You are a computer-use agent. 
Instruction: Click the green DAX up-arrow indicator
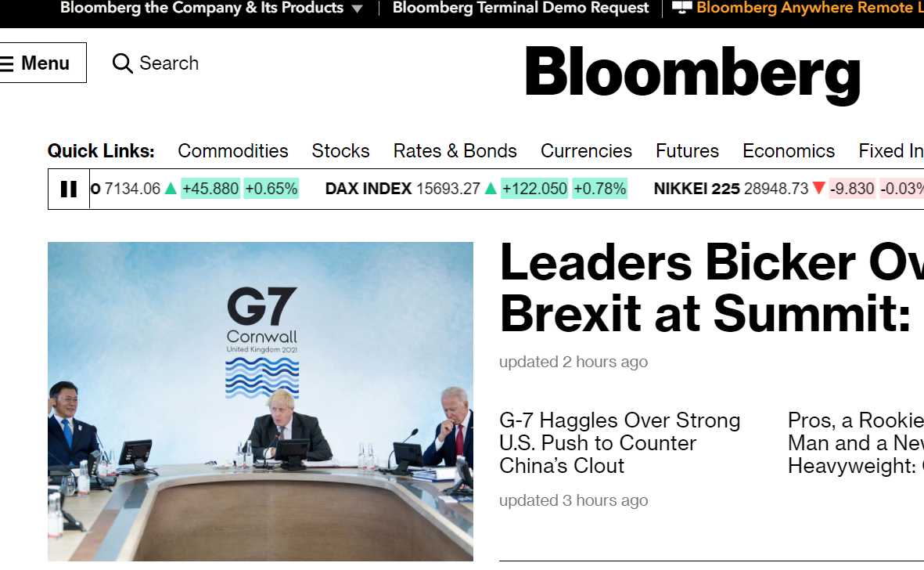coord(491,189)
